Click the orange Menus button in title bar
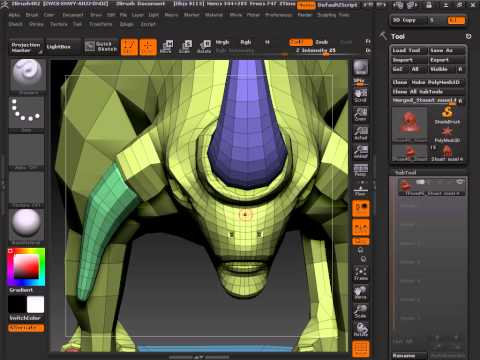This screenshot has height=360, width=480. [x=306, y=5]
